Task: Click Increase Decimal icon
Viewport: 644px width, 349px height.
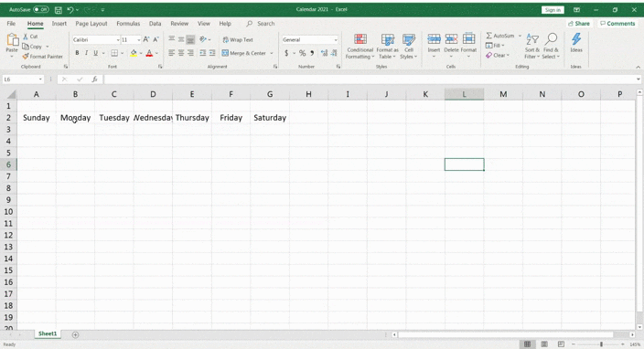Action: 325,53
